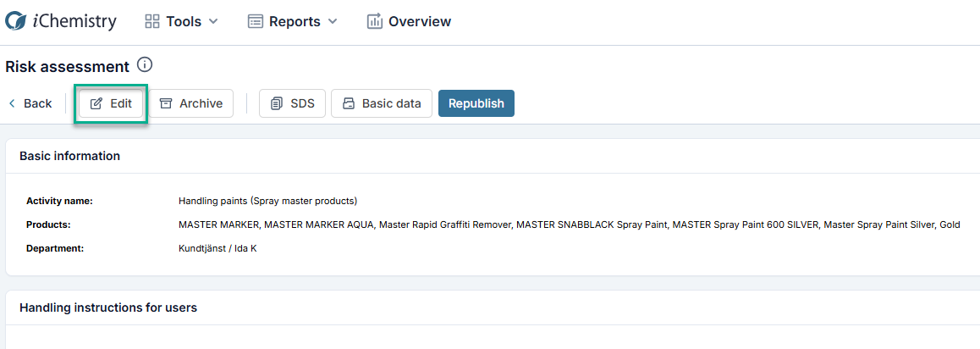This screenshot has height=349, width=980.
Task: Click the Activity name label
Action: pos(59,202)
